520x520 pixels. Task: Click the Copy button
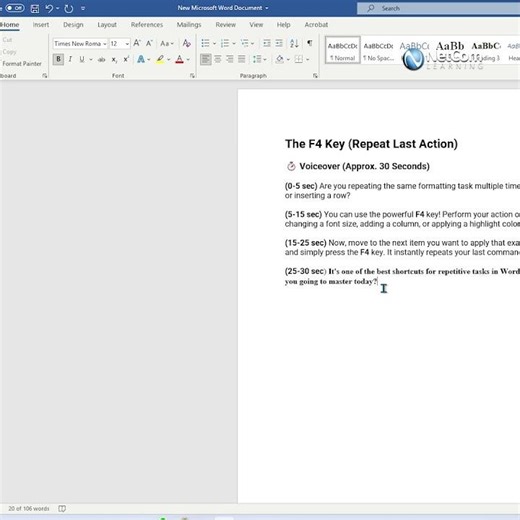(9, 52)
